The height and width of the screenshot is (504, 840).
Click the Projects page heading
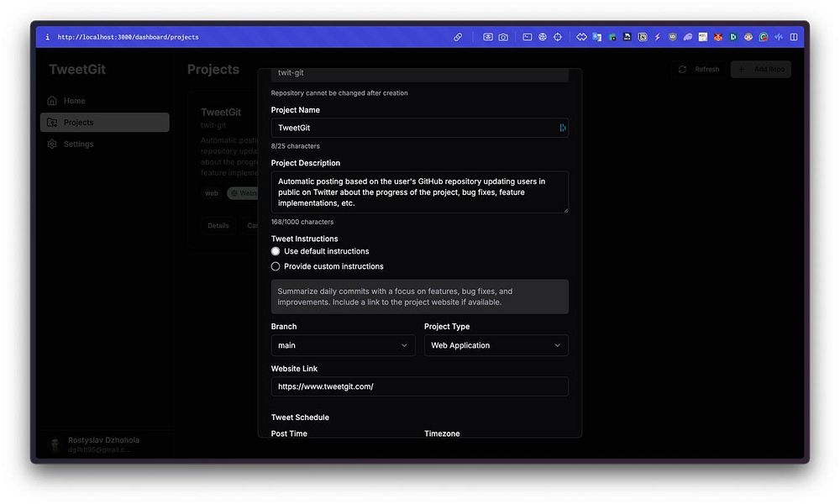pos(213,69)
